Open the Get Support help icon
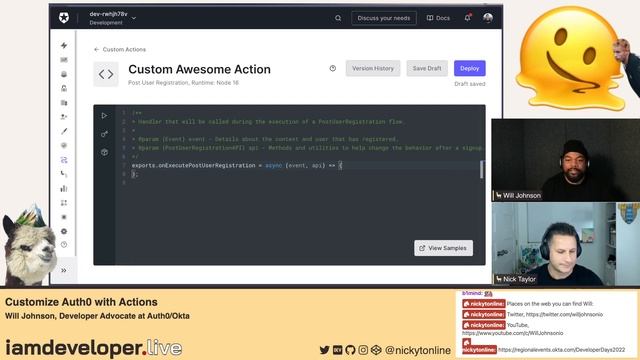The height and width of the screenshot is (360, 640). coord(64,245)
